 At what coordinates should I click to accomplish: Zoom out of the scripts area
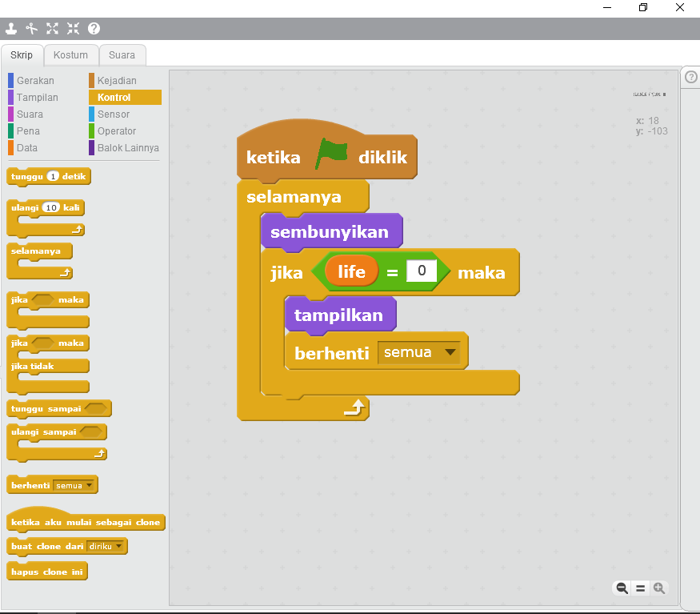[622, 588]
